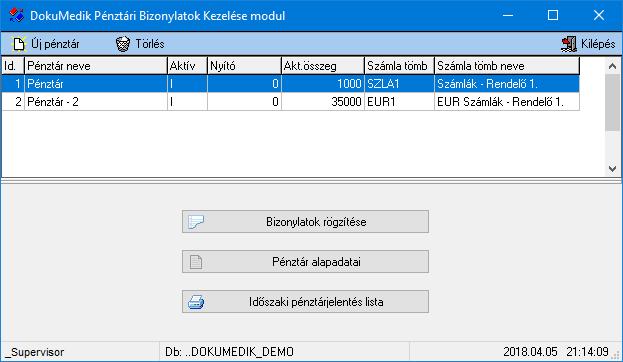
Task: Close the DokuMedik window
Action: tap(599, 15)
